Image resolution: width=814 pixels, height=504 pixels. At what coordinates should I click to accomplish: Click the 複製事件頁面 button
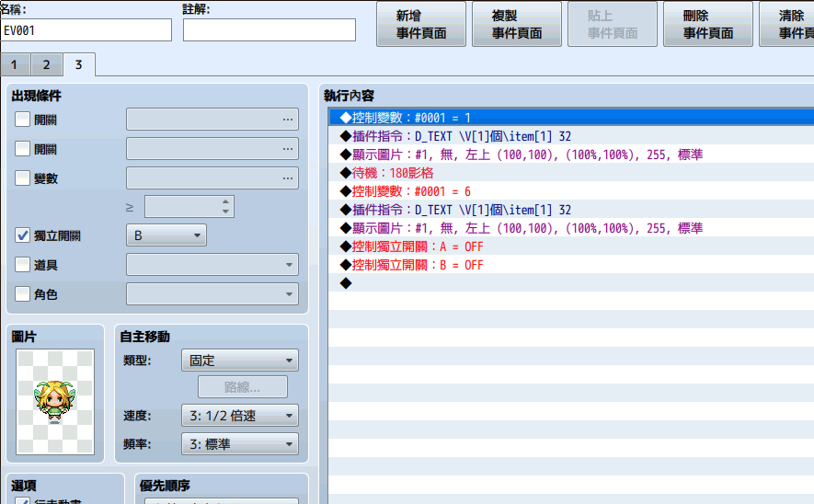pyautogui.click(x=517, y=25)
